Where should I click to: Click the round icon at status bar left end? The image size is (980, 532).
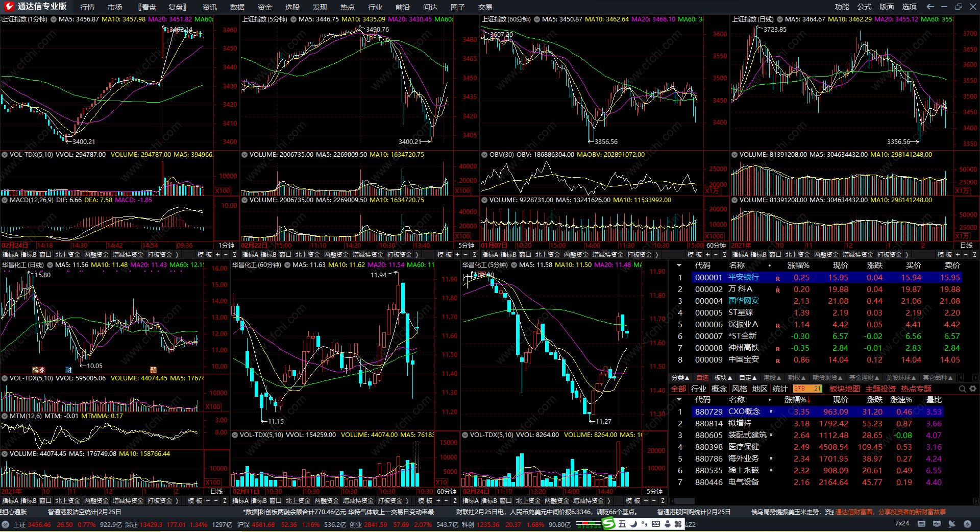[6, 524]
